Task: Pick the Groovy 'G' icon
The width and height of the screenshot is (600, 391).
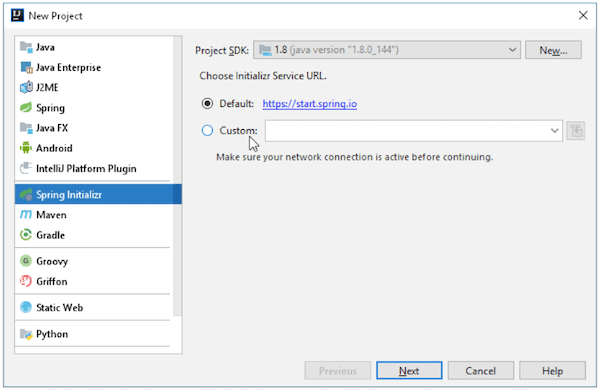Action: pyautogui.click(x=26, y=261)
